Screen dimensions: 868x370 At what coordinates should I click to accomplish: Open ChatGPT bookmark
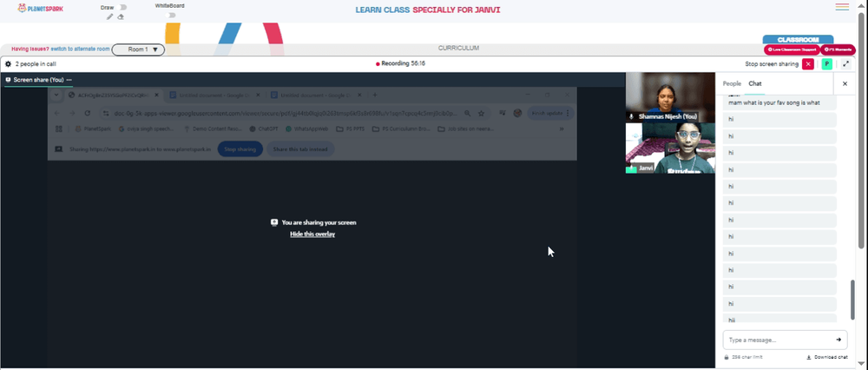tap(264, 129)
